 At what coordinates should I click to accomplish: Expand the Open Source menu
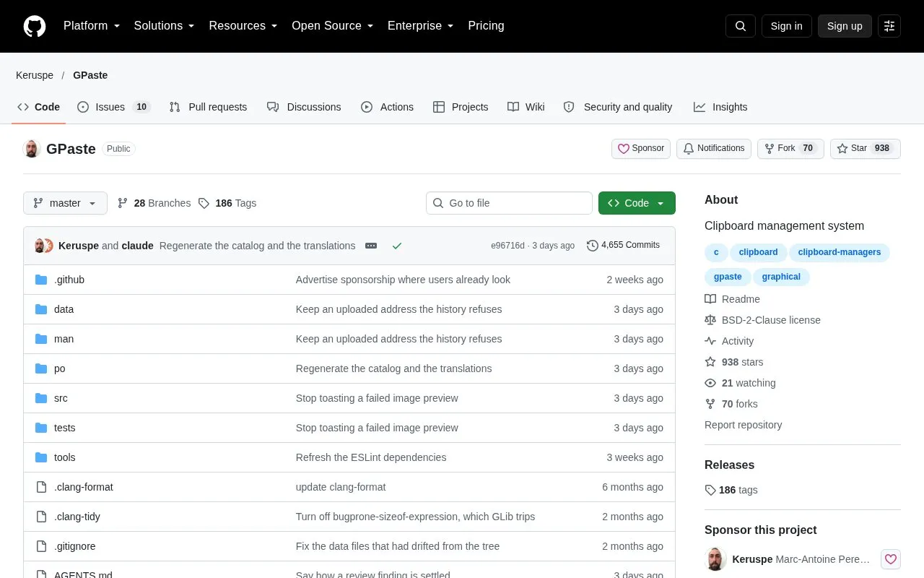pyautogui.click(x=333, y=26)
